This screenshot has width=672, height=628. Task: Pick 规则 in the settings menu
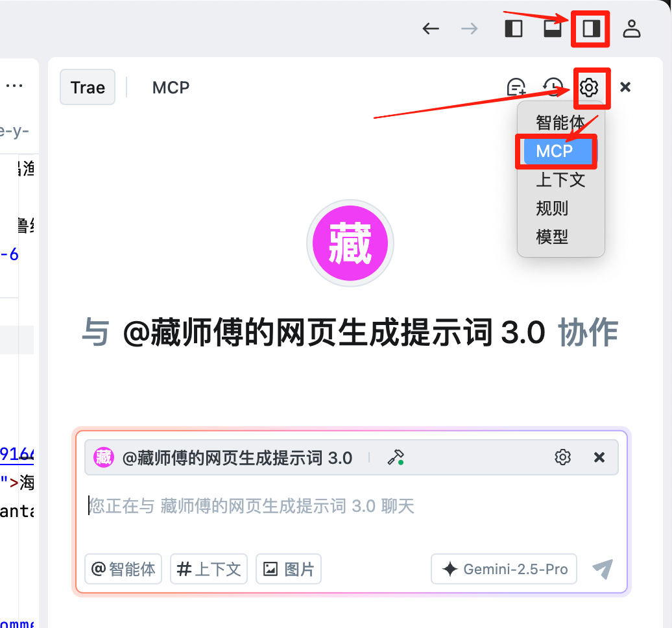coord(560,208)
